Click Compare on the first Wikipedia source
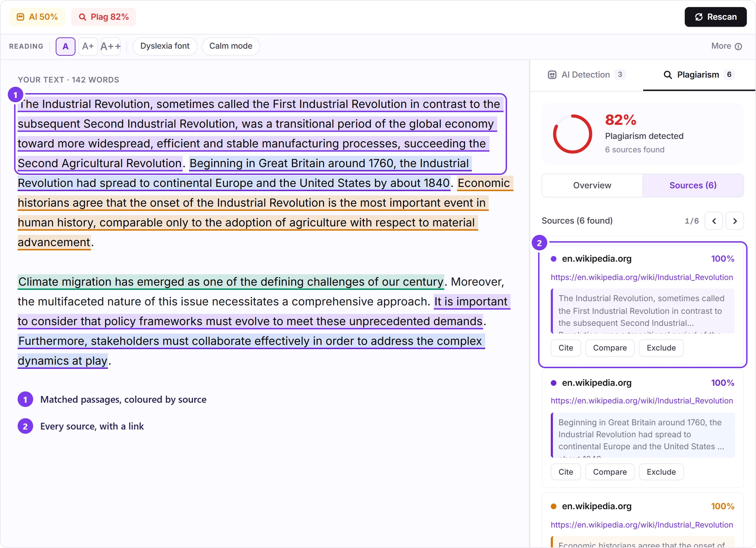Screen dimensions: 756x548 pyautogui.click(x=610, y=348)
